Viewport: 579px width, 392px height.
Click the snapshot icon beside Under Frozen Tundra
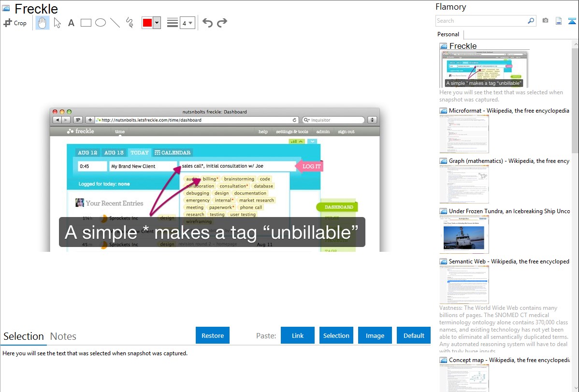pyautogui.click(x=443, y=211)
